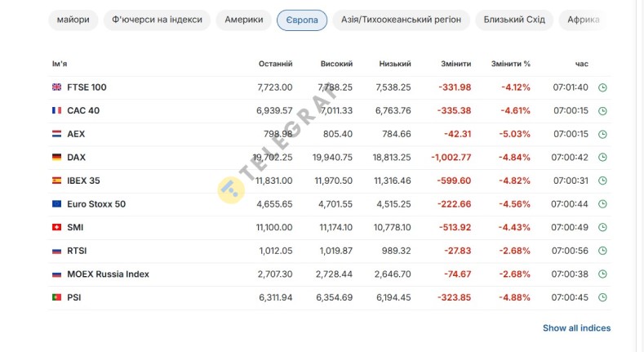Screen dimensions: 644x352
Task: Open the FTSE 100 index link
Action: point(87,87)
